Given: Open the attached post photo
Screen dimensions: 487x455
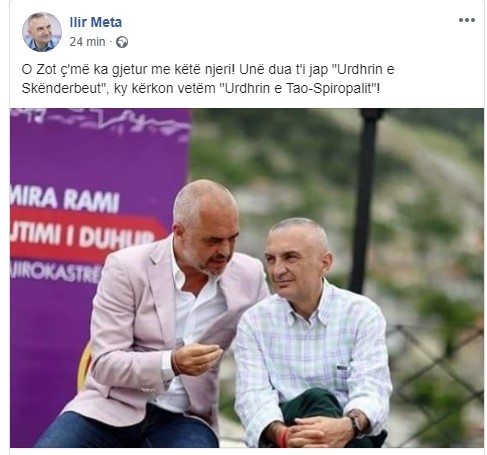Looking at the screenshot, I should (247, 278).
